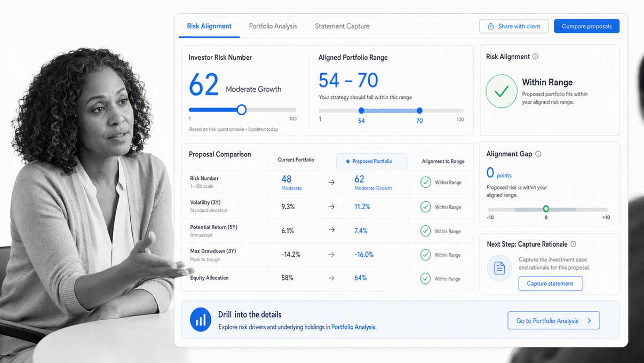Click the Capture statement button
The height and width of the screenshot is (363, 644).
550,283
